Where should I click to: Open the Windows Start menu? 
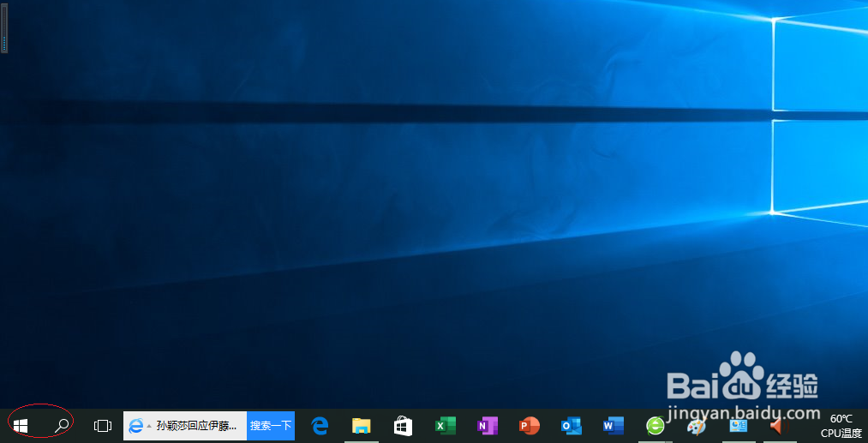coord(21,426)
